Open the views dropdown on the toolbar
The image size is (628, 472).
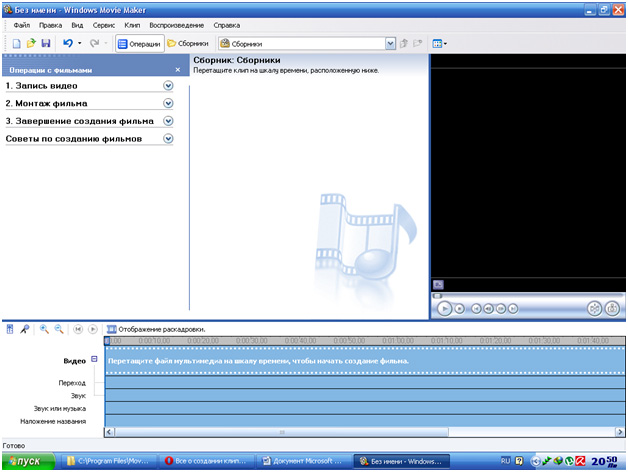(439, 44)
